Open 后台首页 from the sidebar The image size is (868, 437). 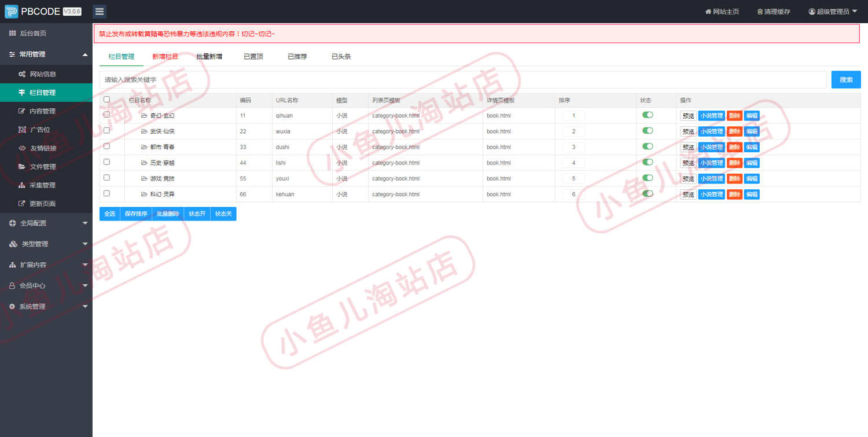[46, 33]
